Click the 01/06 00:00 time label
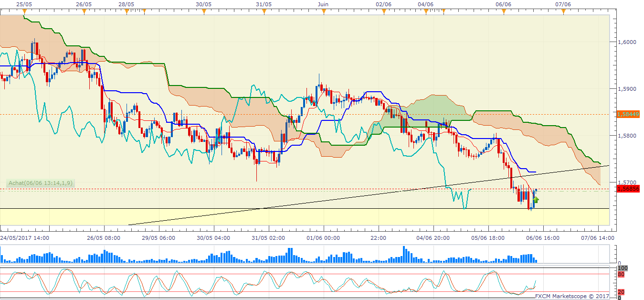This screenshot has height=300, width=644. pos(323,237)
